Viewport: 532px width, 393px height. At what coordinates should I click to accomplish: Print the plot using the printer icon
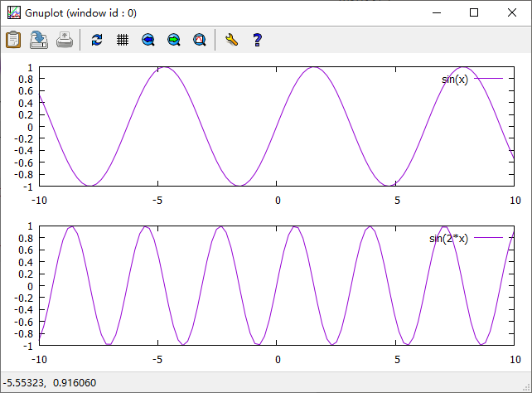tap(65, 40)
